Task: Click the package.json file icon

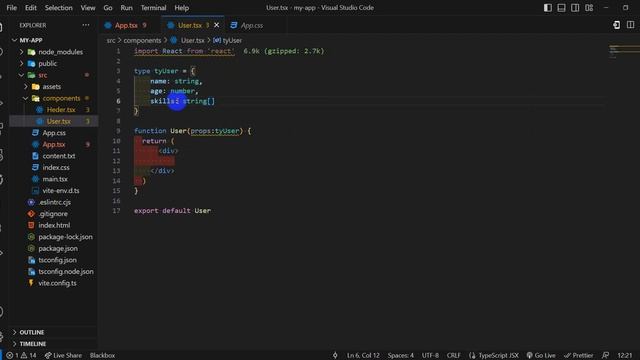Action: (31, 248)
